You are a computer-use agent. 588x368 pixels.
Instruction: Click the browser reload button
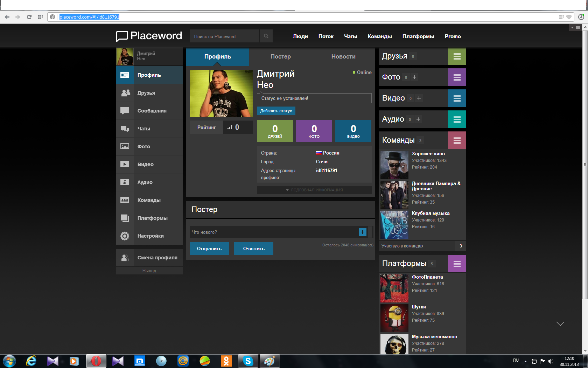point(29,17)
